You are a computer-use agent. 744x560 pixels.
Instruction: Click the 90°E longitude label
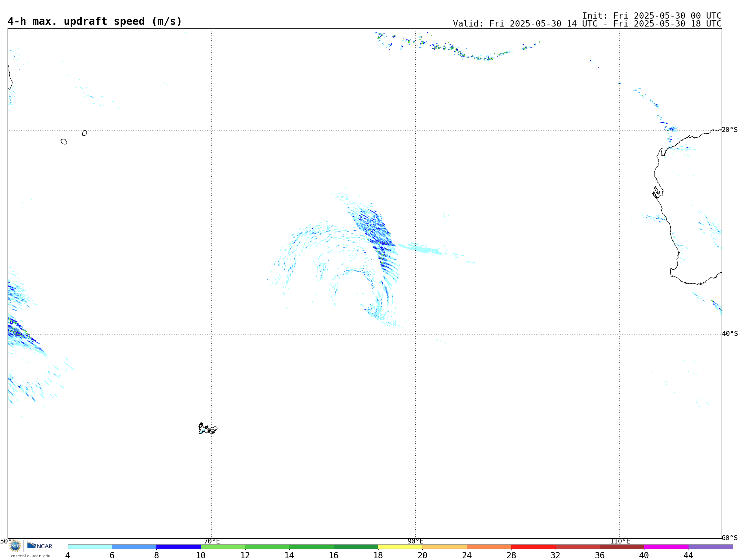click(x=415, y=541)
